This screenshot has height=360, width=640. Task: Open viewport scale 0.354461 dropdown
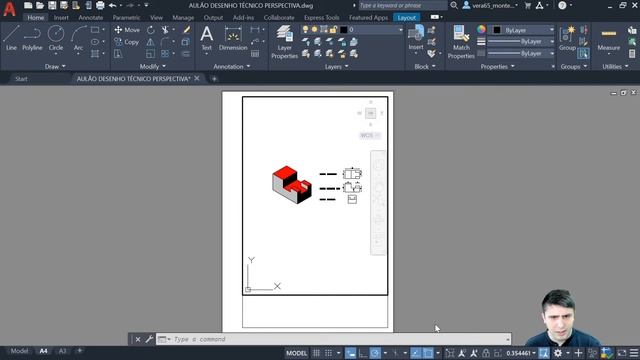[x=521, y=353]
